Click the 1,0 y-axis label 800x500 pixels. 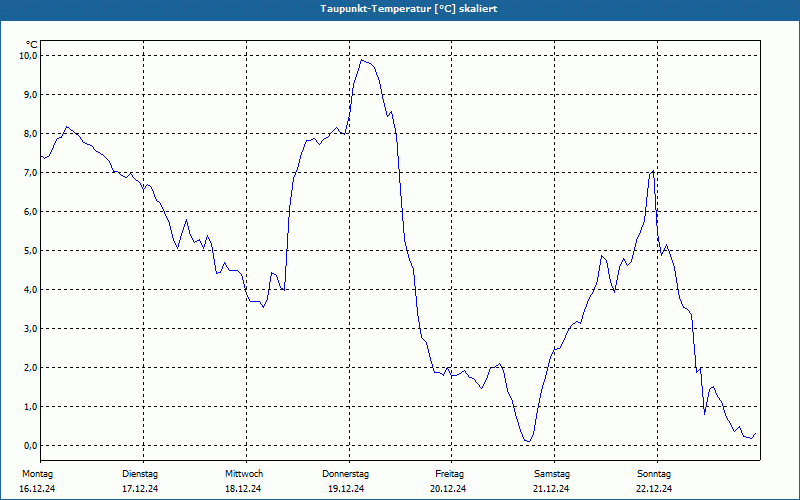click(x=31, y=407)
